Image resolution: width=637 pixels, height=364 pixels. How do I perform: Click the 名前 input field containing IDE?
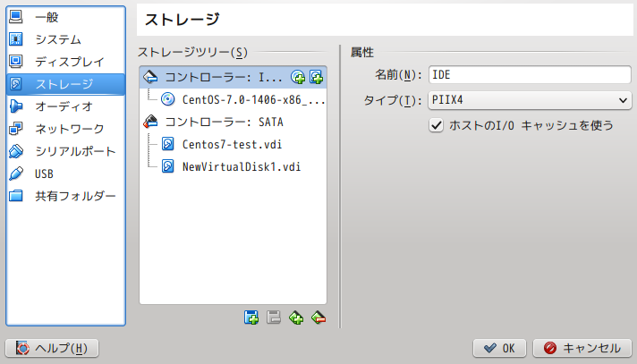coord(530,75)
